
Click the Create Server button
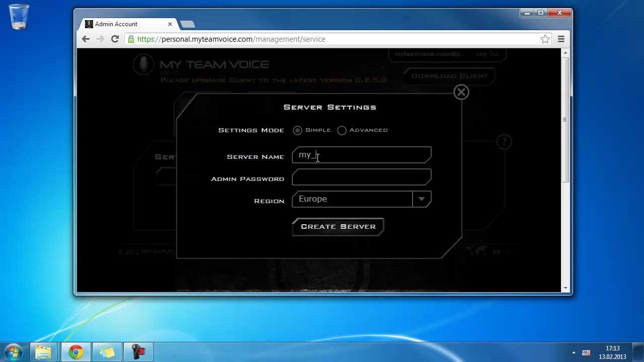point(338,227)
